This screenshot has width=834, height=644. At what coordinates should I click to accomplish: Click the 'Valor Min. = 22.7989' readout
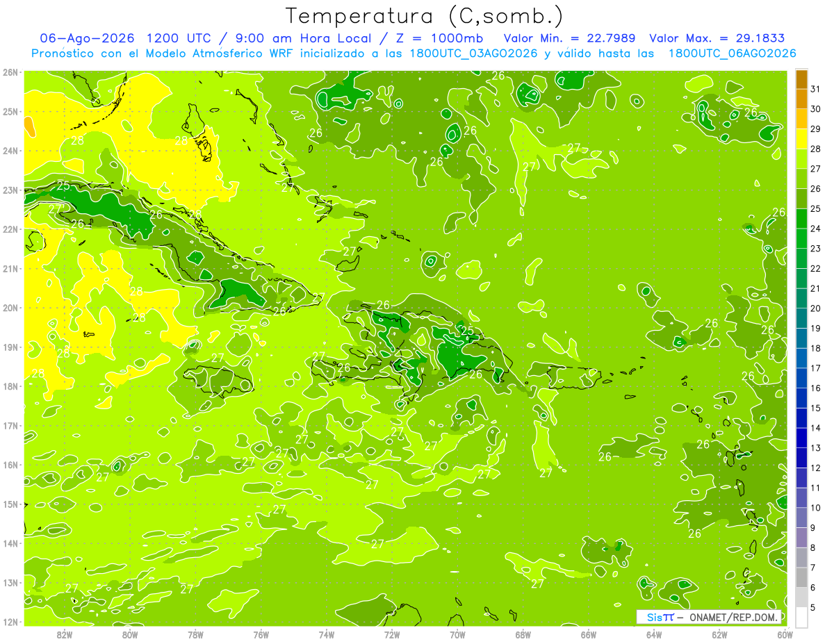(x=569, y=38)
